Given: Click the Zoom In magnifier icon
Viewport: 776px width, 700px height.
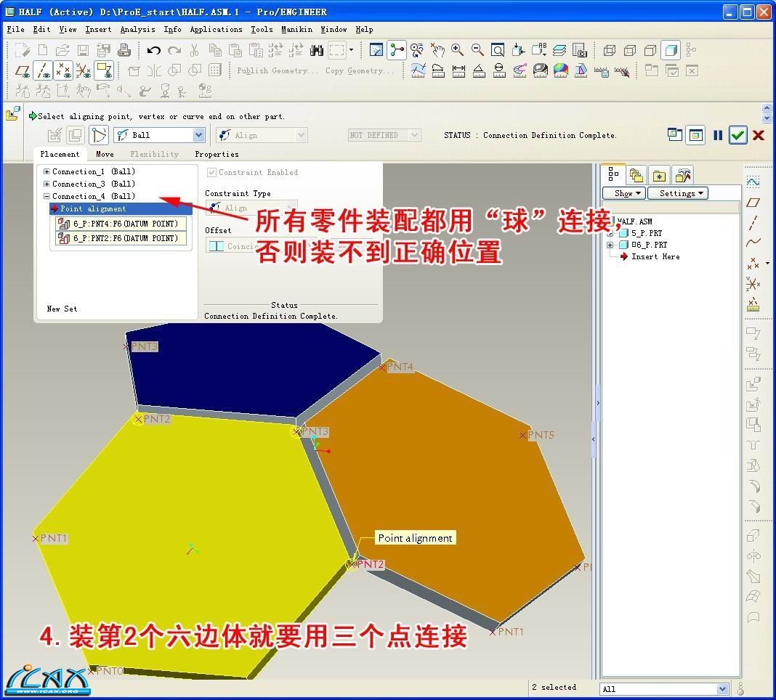Looking at the screenshot, I should (457, 50).
